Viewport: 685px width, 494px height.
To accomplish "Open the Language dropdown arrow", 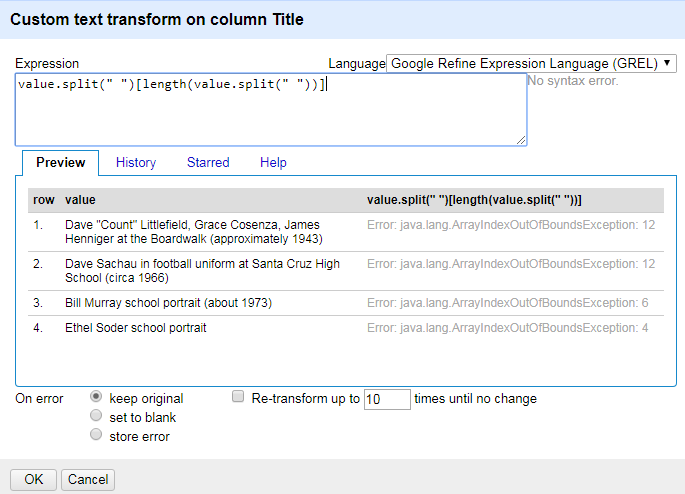I will coord(667,63).
